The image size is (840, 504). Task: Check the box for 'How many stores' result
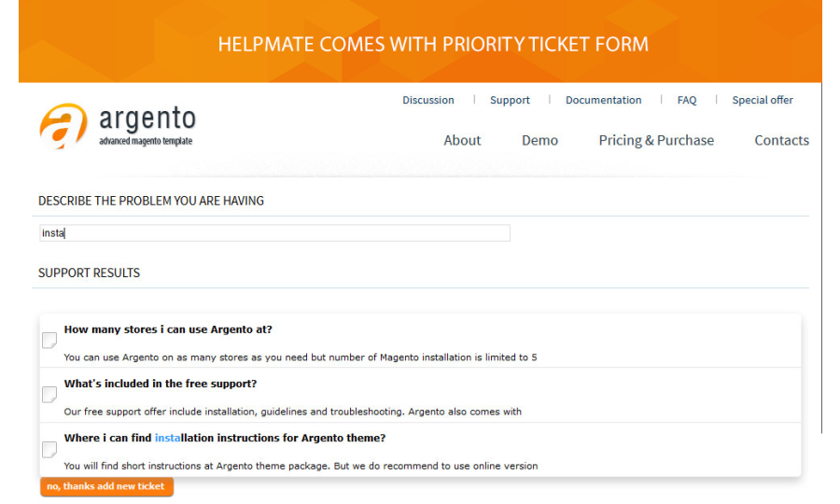49,341
